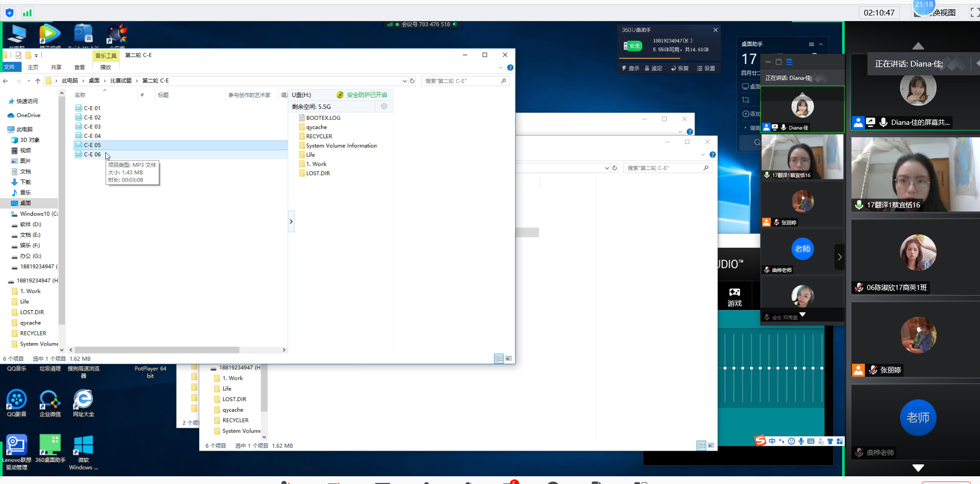Viewport: 980px width, 484px height.
Task: Select the C-E 03 audio file
Action: [x=92, y=126]
